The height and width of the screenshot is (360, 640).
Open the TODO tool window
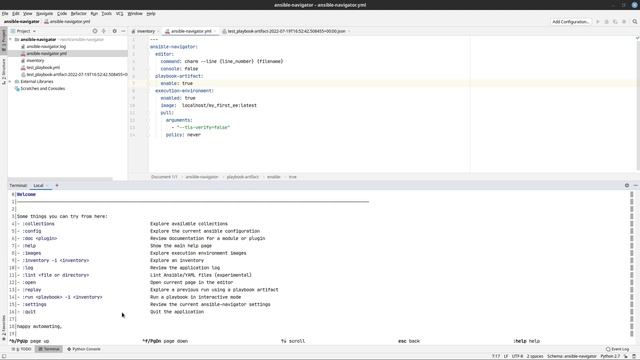(x=22, y=349)
